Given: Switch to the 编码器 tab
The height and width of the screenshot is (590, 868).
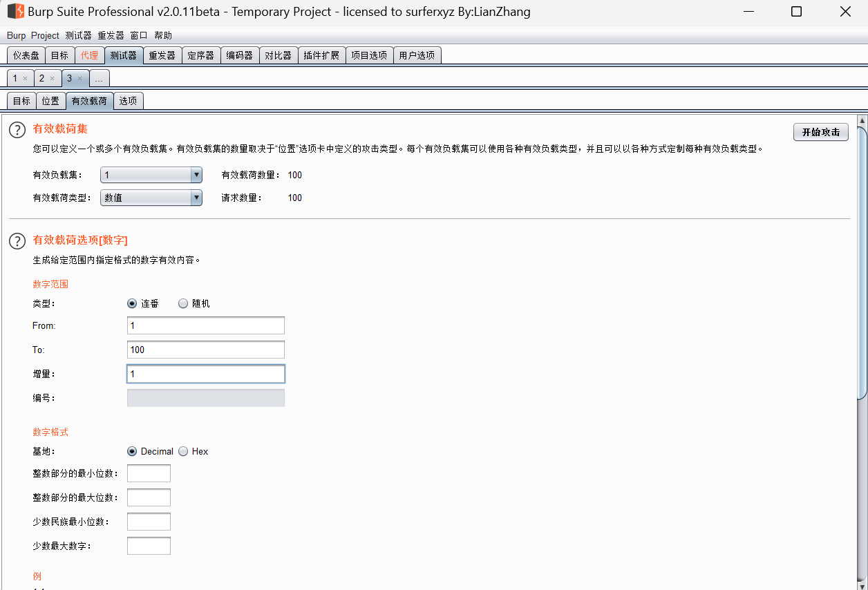Looking at the screenshot, I should [x=240, y=55].
